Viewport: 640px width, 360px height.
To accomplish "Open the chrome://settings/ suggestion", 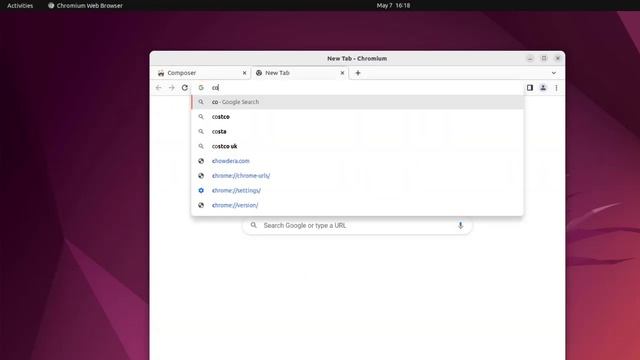I will point(357,190).
